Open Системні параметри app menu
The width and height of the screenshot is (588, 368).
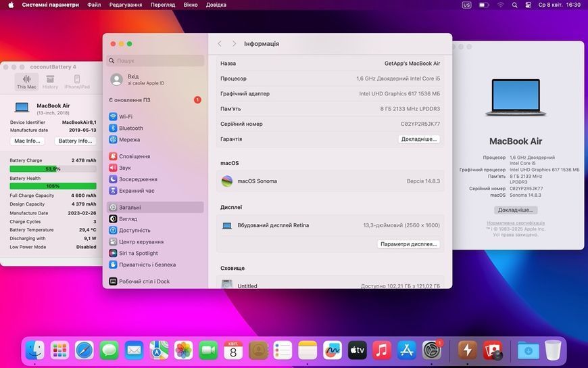[x=51, y=5]
